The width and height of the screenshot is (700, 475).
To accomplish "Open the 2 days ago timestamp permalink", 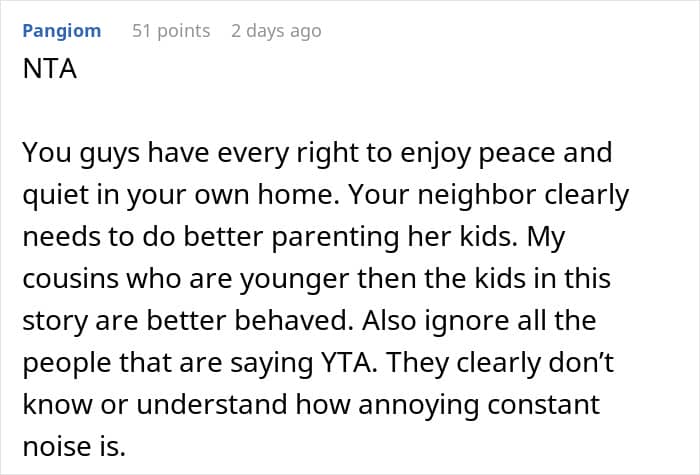I will pos(276,31).
